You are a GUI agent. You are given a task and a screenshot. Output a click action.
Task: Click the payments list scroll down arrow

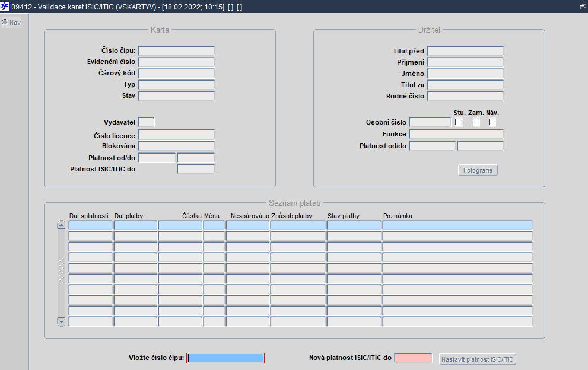coord(62,321)
